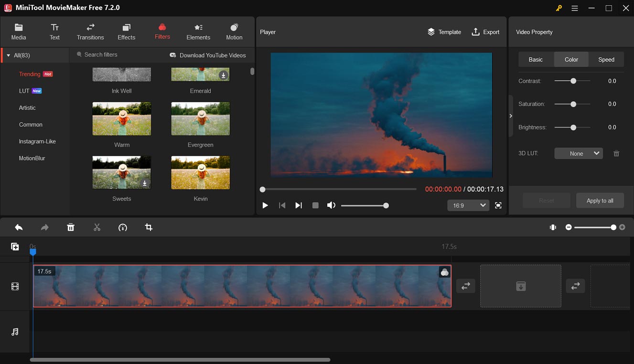Mute the player volume
Image resolution: width=634 pixels, height=364 pixels.
[331, 205]
